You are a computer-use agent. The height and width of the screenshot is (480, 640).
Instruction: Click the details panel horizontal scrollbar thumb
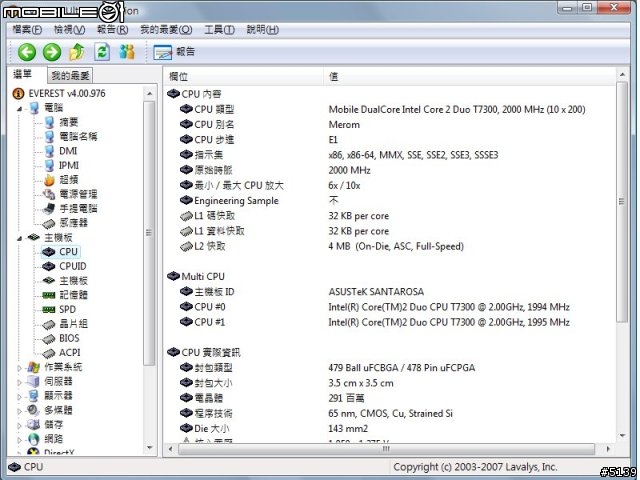(x=386, y=449)
